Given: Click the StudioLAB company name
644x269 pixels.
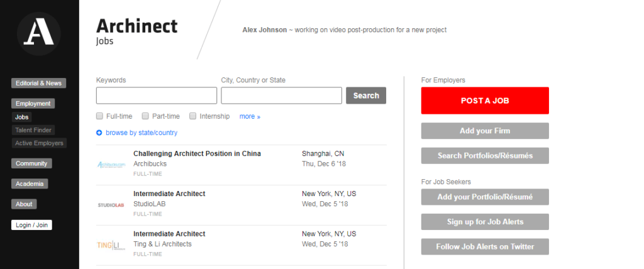Looking at the screenshot, I should (150, 204).
